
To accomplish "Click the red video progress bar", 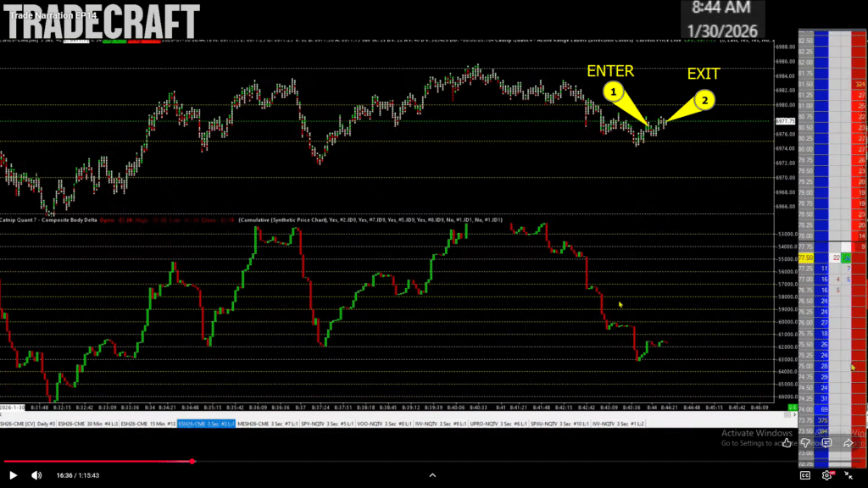I will coord(97,462).
